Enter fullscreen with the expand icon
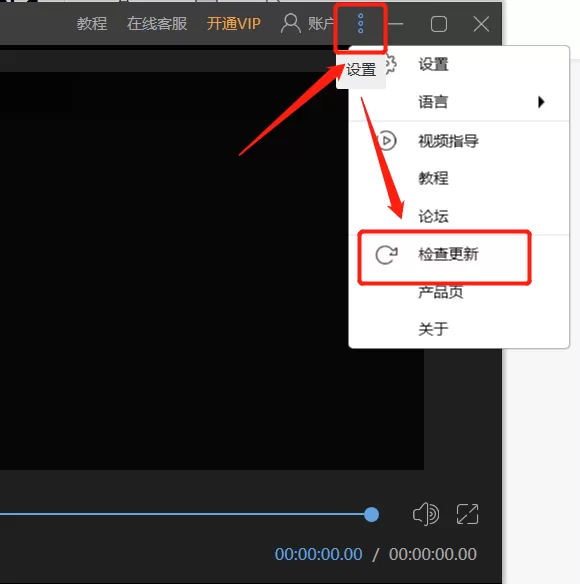This screenshot has height=584, width=580. [467, 514]
